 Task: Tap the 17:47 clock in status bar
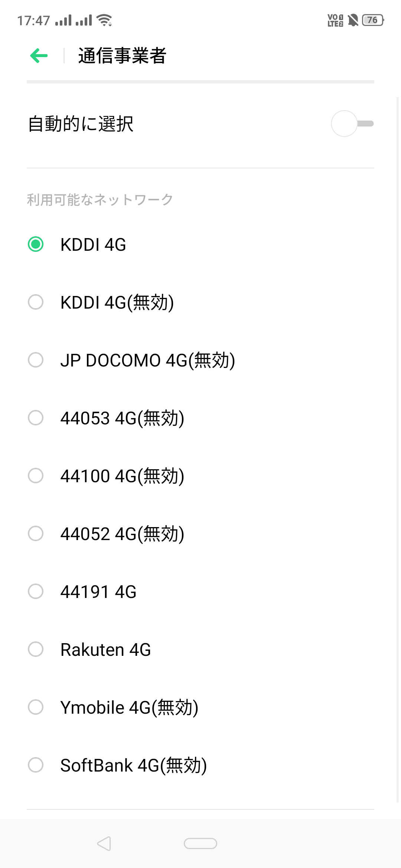[33, 20]
